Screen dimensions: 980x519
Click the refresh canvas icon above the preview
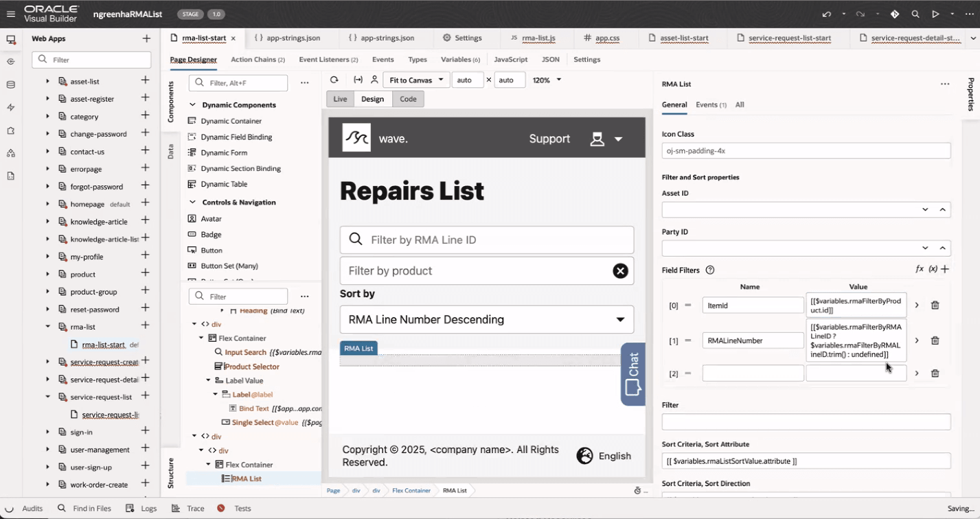[334, 80]
